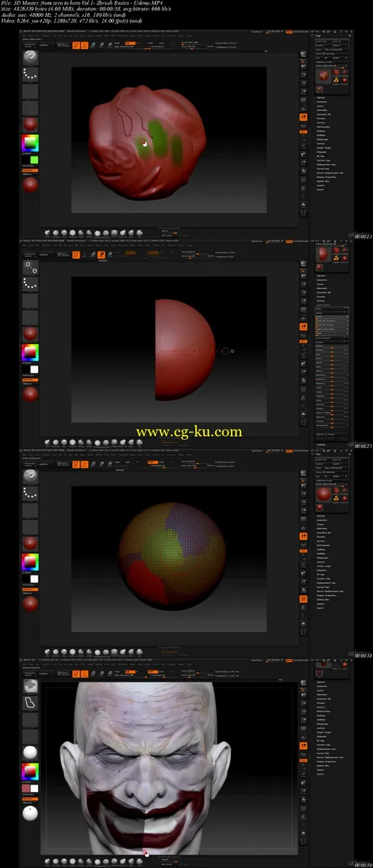
Task: Click the current brush thumbnail in red sculpt frame
Action: click(30, 58)
